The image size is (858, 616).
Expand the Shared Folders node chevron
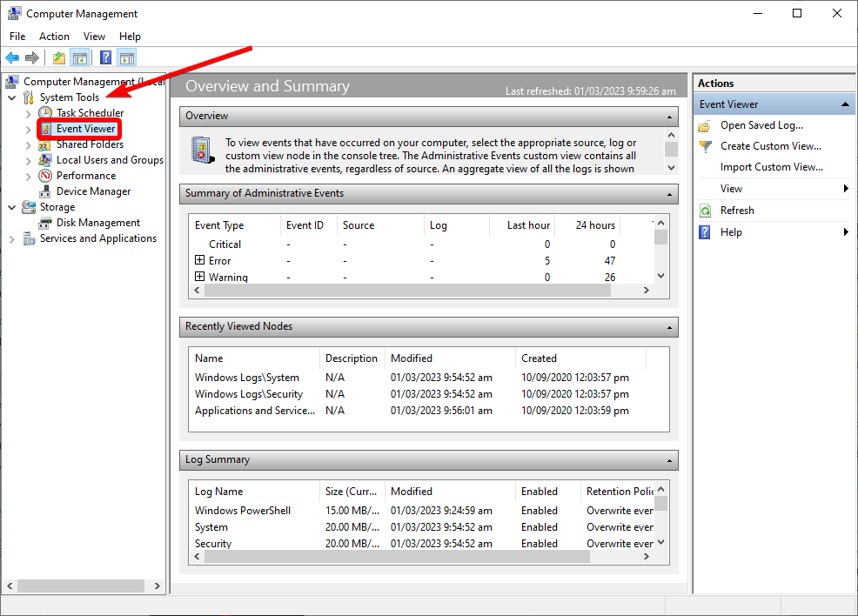click(29, 145)
